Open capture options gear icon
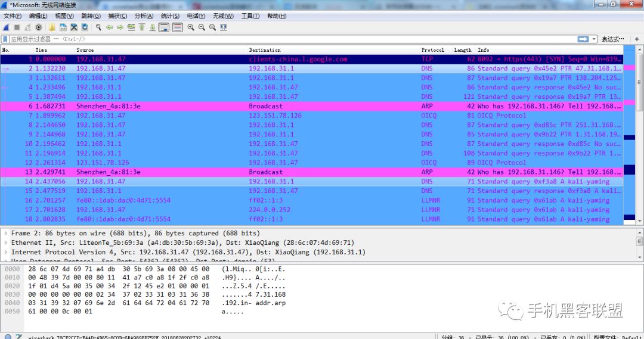 pyautogui.click(x=39, y=27)
